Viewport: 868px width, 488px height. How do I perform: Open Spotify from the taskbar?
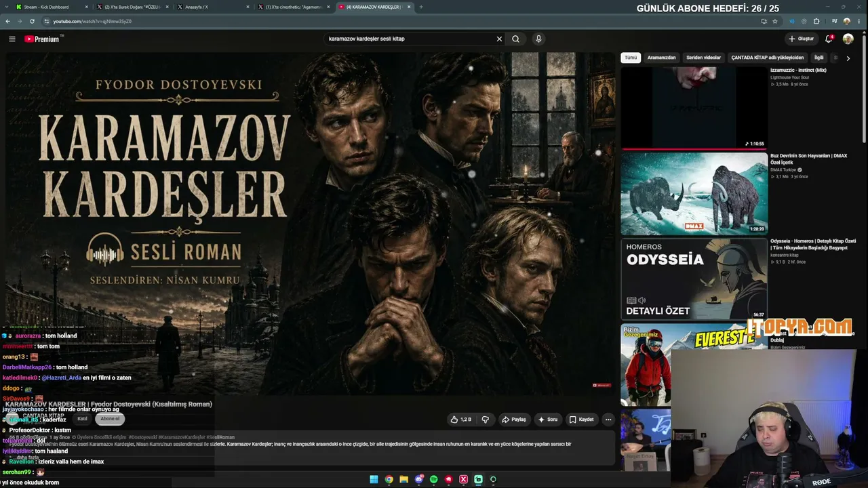[433, 479]
